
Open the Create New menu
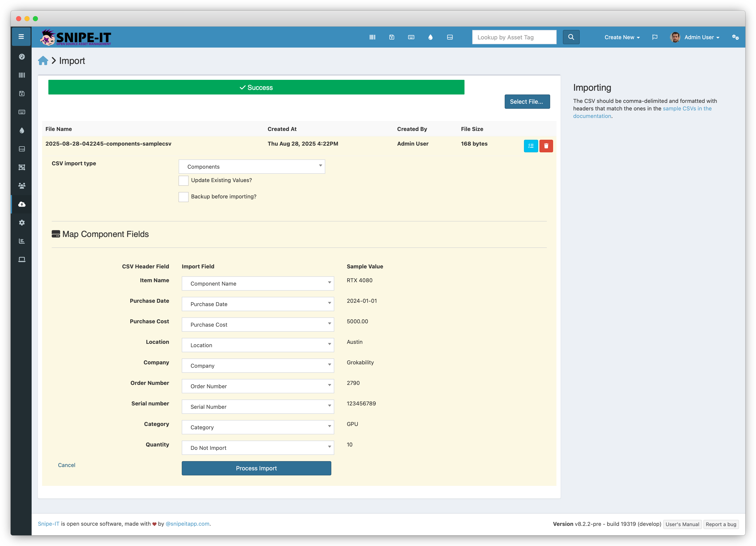click(x=622, y=37)
